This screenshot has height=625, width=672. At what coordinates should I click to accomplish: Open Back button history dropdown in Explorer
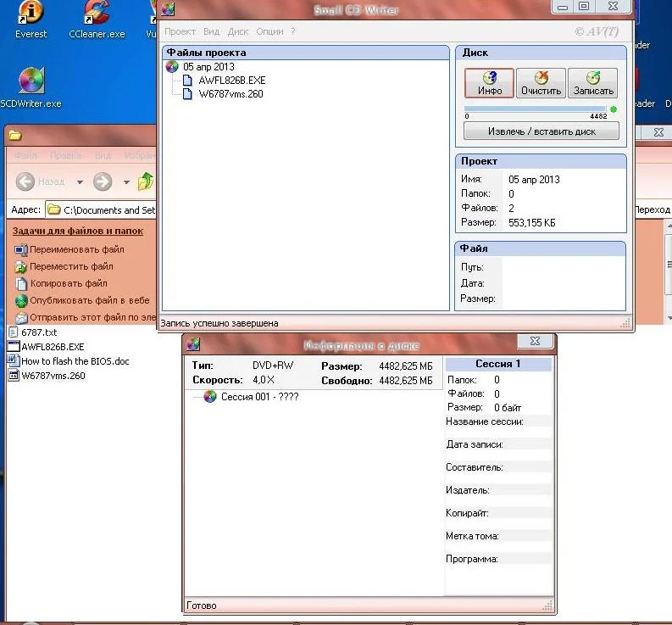80,182
